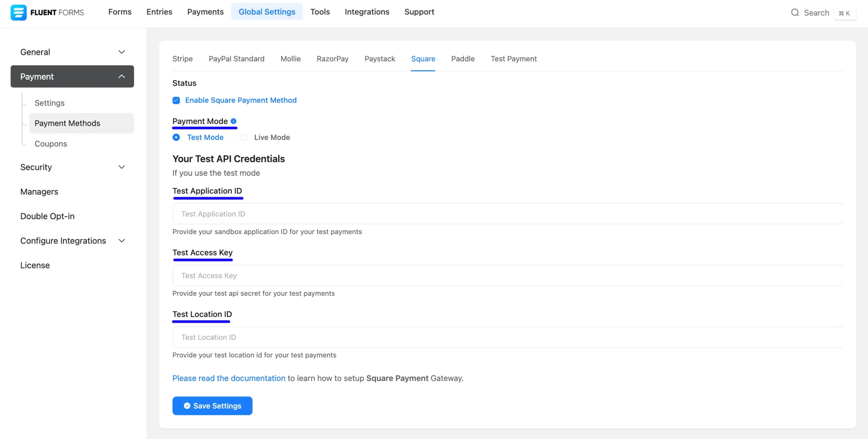
Task: Open Coupons in sidebar
Action: click(51, 144)
